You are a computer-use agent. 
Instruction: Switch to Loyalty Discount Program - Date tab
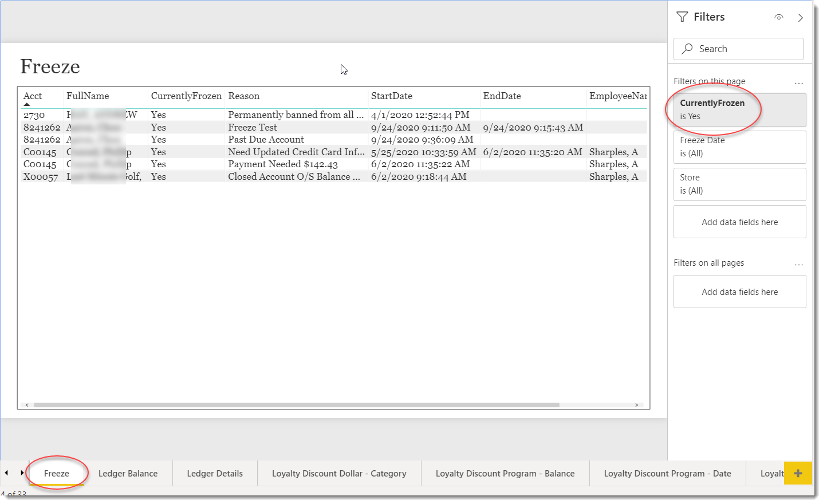[668, 474]
